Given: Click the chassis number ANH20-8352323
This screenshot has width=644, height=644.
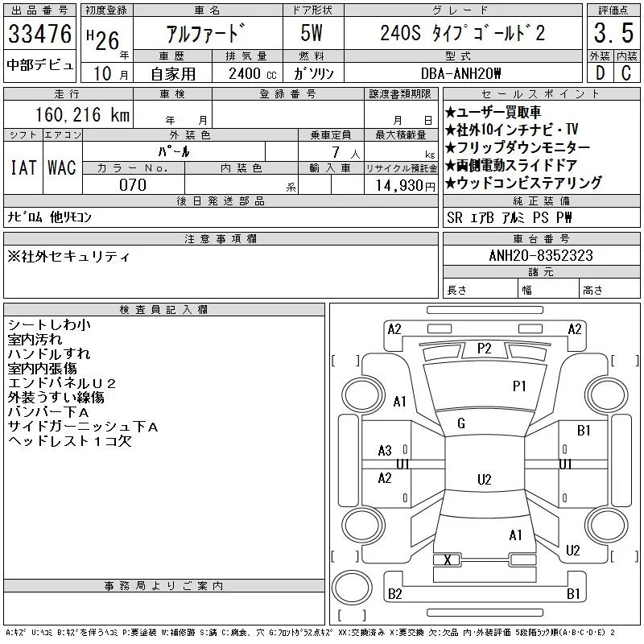Looking at the screenshot, I should point(541,255).
